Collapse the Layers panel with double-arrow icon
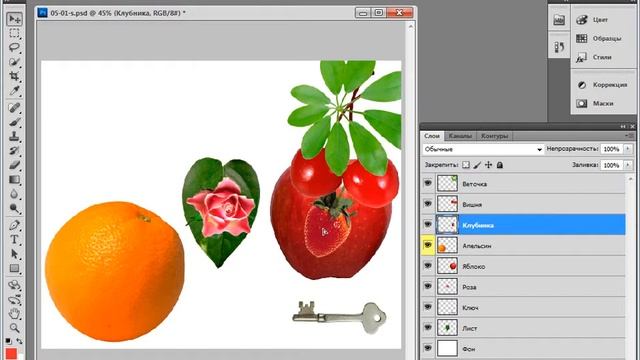 click(623, 127)
